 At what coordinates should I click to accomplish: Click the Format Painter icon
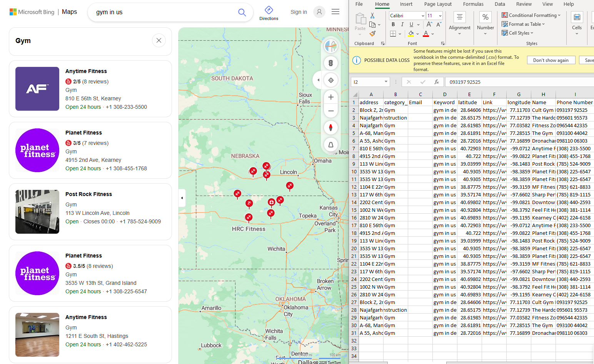coord(372,33)
